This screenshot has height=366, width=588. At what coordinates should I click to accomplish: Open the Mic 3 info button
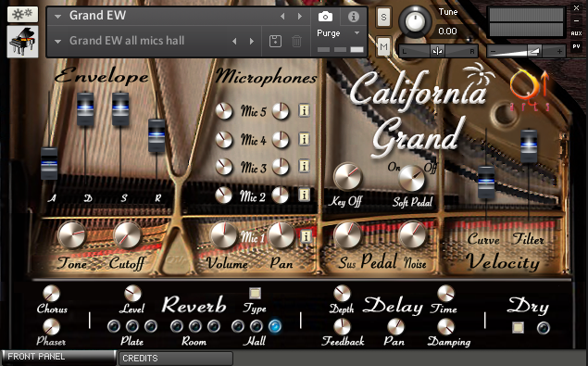pos(304,166)
